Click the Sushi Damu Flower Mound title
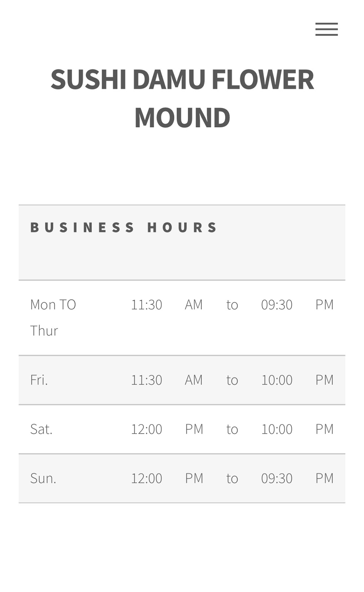 point(182,98)
